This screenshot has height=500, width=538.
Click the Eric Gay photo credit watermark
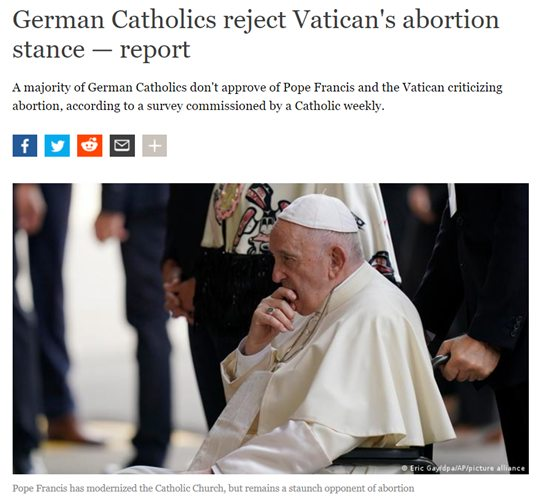tap(463, 468)
